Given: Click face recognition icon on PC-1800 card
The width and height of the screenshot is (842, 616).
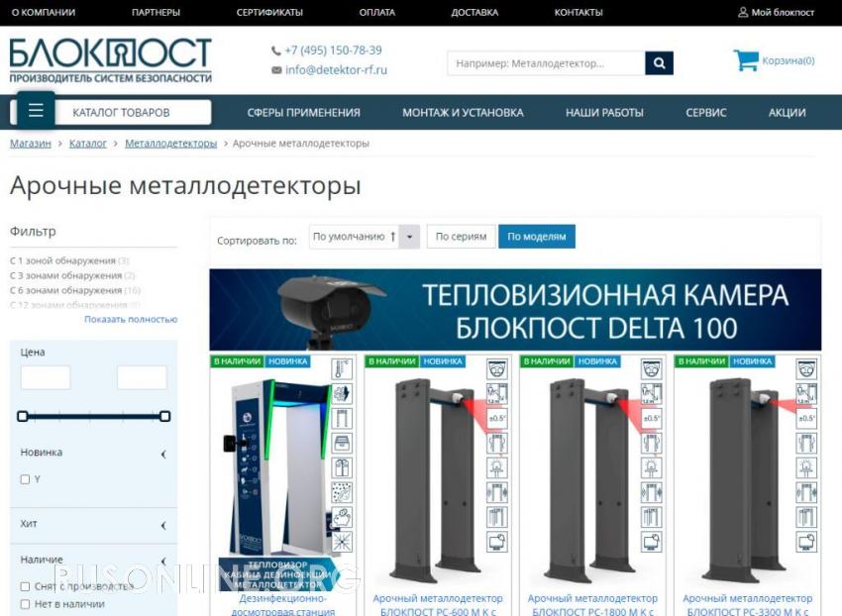Looking at the screenshot, I should [x=652, y=369].
